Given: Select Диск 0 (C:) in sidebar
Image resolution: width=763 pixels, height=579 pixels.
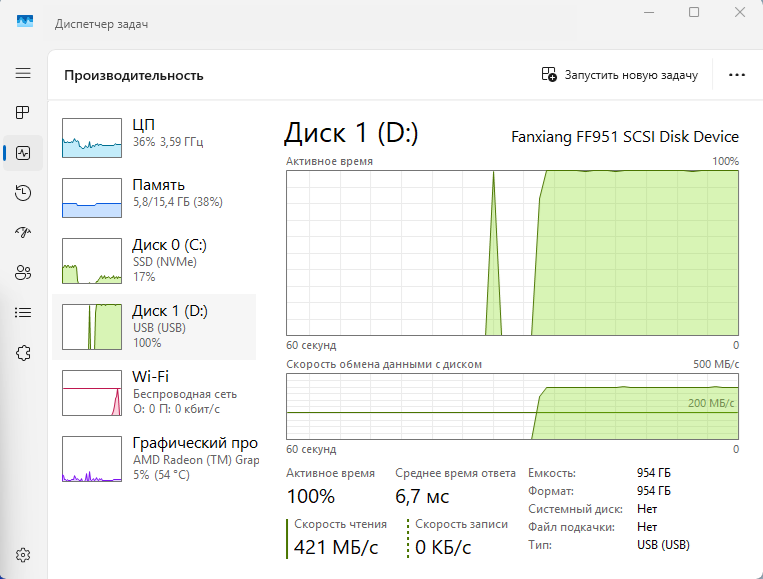Looking at the screenshot, I should (155, 260).
